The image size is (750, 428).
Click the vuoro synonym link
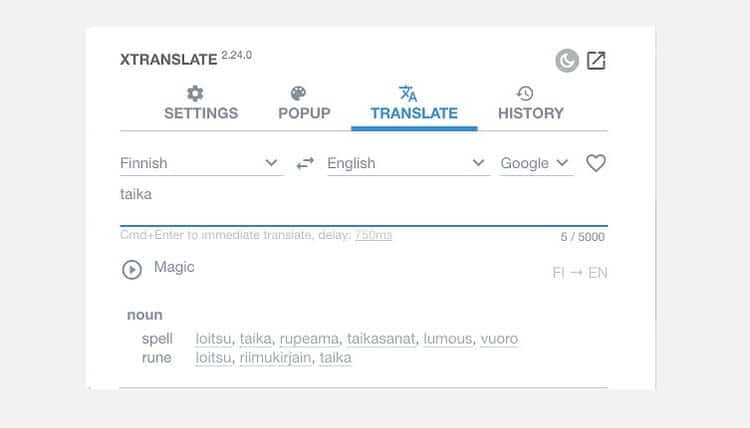(x=499, y=339)
